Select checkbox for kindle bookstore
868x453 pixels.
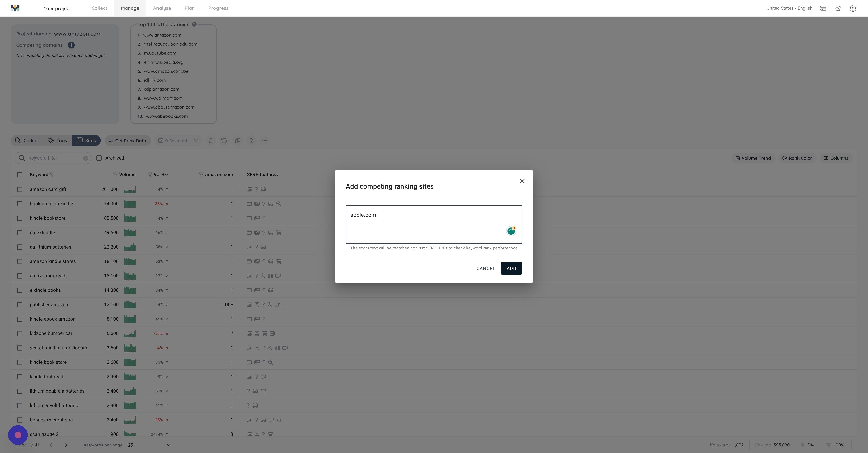[x=19, y=218]
